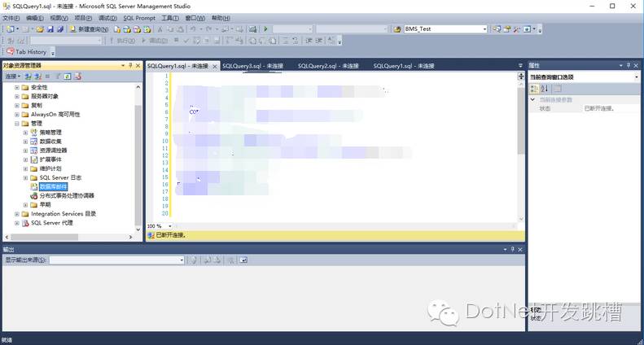
Task: Open the active files tab list dropdown
Action: tap(520, 66)
